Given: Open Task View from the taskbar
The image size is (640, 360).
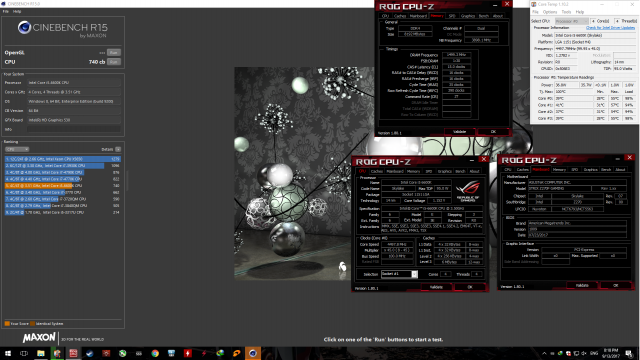Looking at the screenshot, I should click(24, 353).
